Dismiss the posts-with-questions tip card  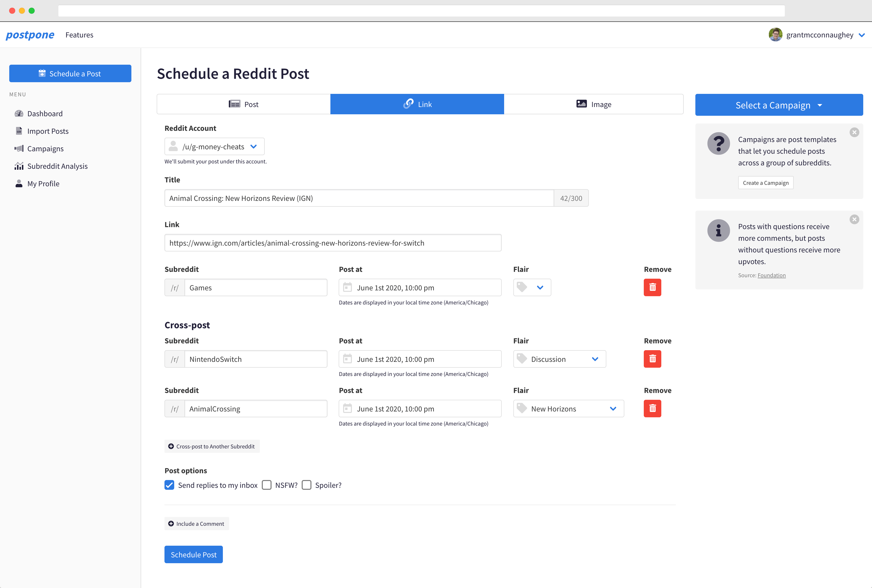coord(854,219)
